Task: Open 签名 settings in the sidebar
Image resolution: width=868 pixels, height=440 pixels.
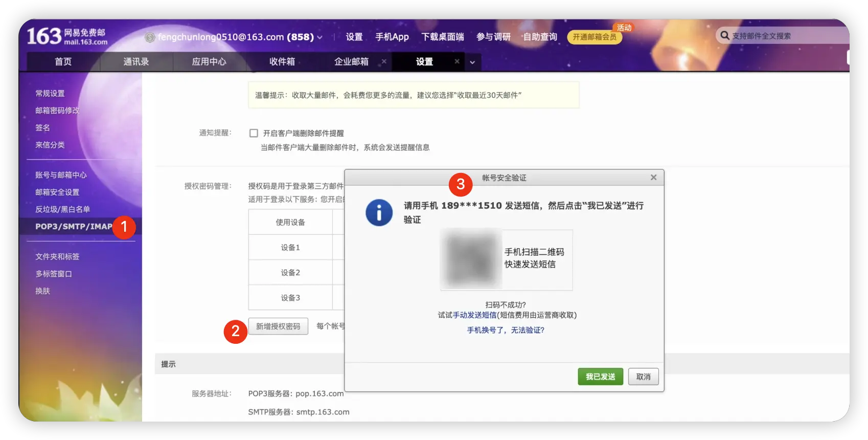Action: tap(42, 127)
